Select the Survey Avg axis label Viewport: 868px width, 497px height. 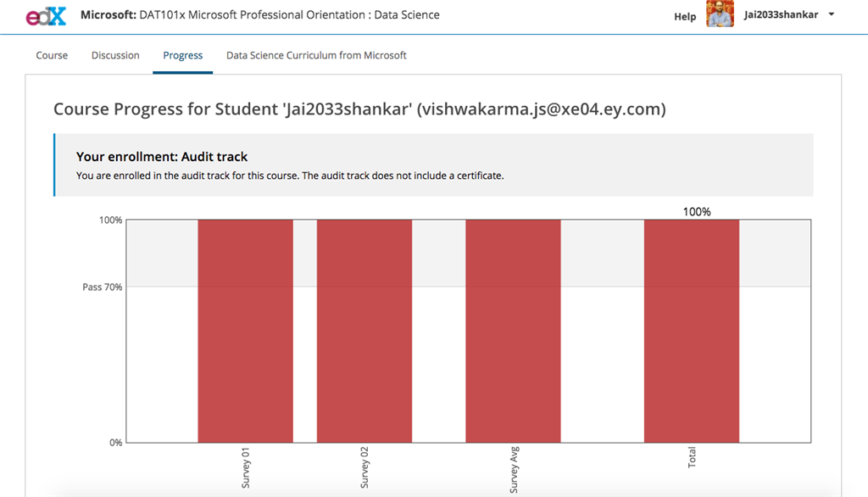click(x=514, y=470)
